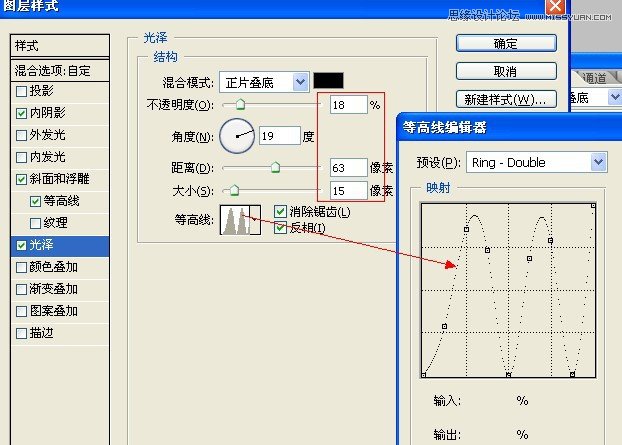Open the blend mode dropdown in background panel
The width and height of the screenshot is (622, 445).
(x=615, y=97)
